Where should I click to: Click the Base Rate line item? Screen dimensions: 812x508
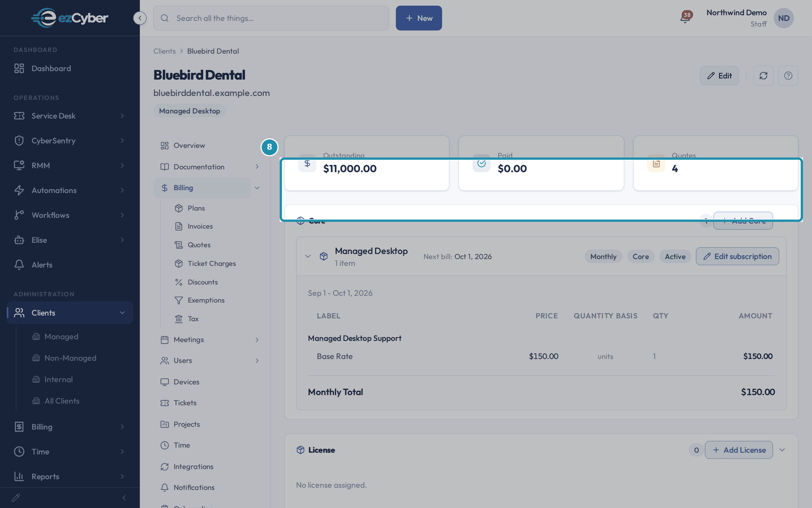(x=541, y=357)
